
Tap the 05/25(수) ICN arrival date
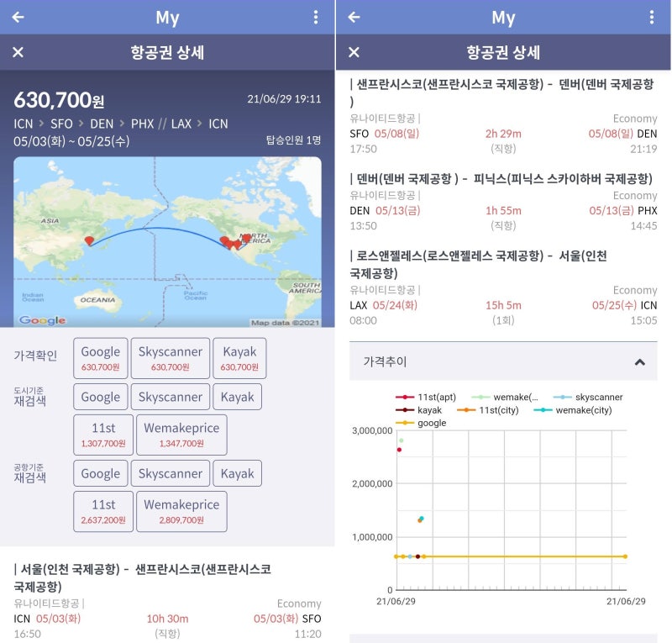click(624, 305)
